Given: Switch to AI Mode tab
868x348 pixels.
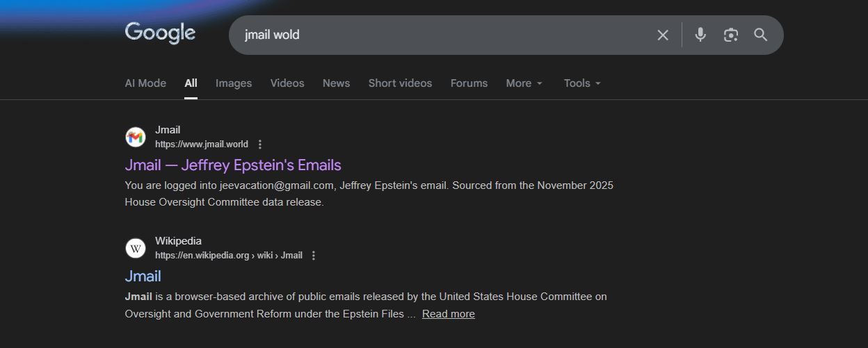Looking at the screenshot, I should pos(145,83).
